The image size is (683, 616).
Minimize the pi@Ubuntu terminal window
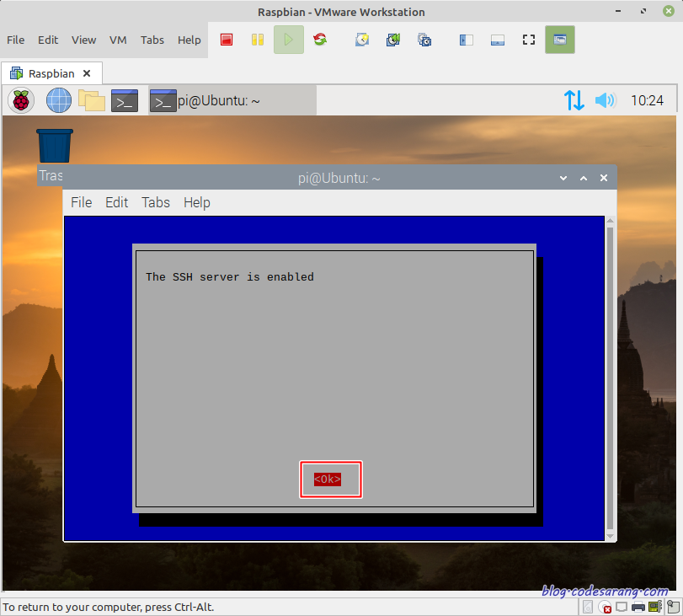pos(563,178)
